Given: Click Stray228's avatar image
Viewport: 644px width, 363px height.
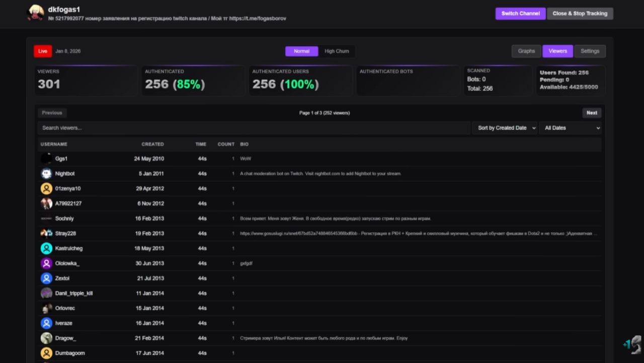Looking at the screenshot, I should pos(46,233).
